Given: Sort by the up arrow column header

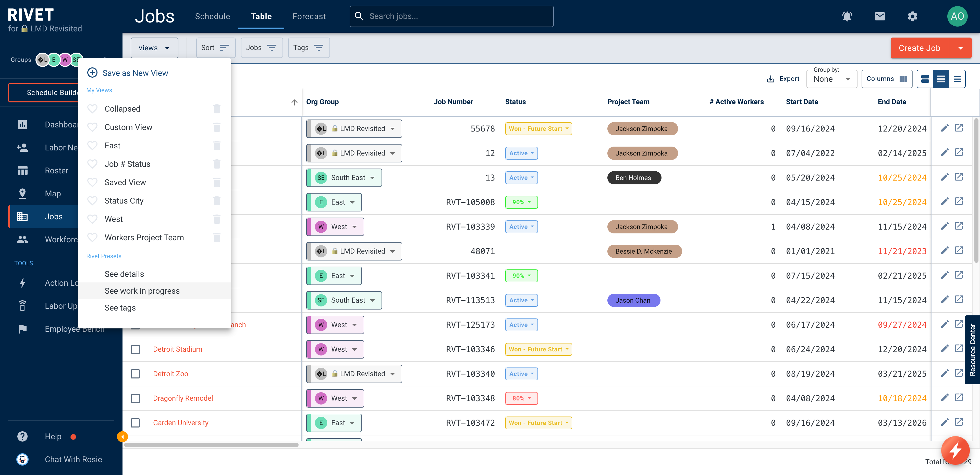Looking at the screenshot, I should (x=294, y=102).
